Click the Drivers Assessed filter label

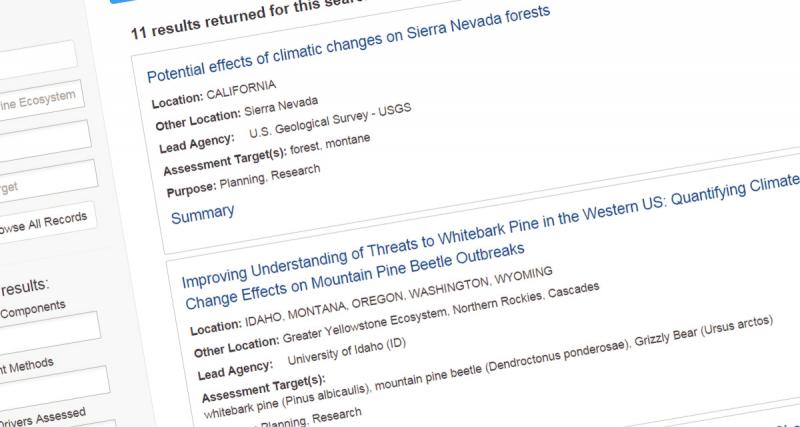(45, 413)
